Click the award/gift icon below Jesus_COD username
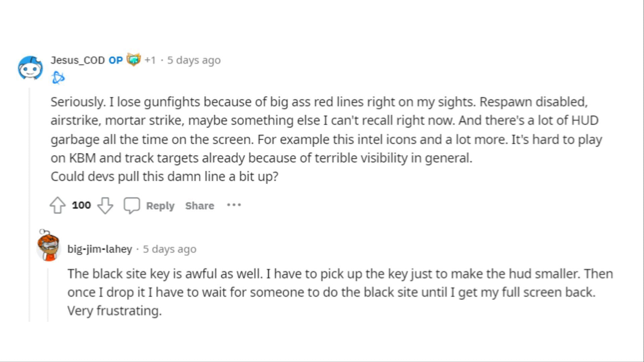This screenshot has width=644, height=362. (58, 77)
